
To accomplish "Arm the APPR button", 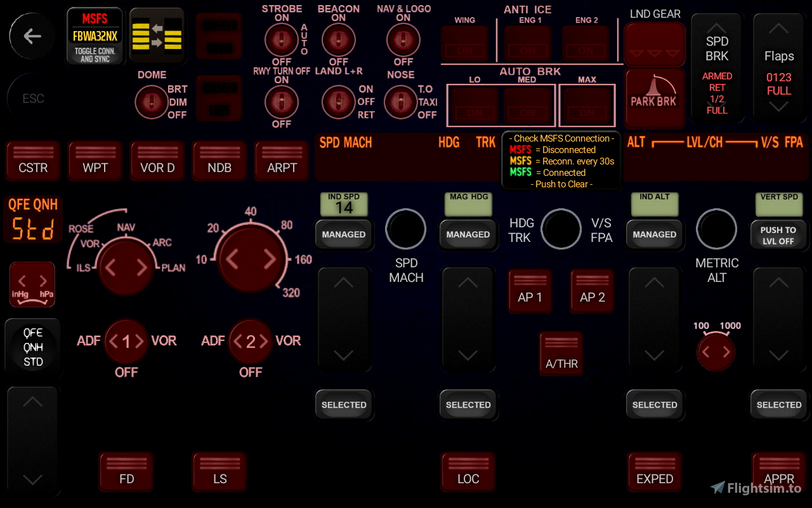I will coord(779,472).
